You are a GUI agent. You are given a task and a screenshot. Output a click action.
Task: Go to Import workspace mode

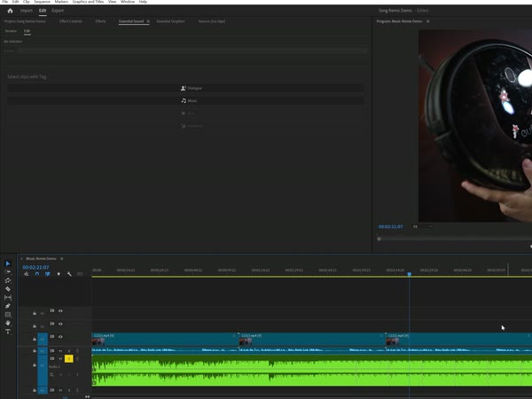27,11
